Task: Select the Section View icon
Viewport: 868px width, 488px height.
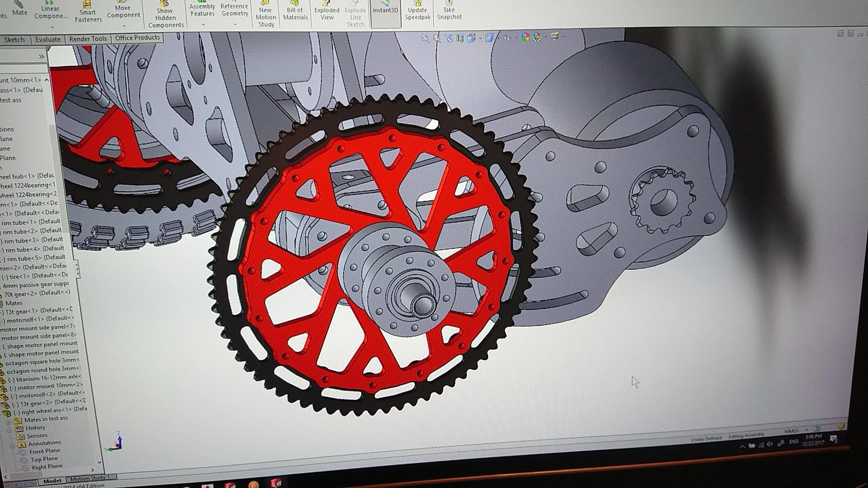Action: point(460,38)
